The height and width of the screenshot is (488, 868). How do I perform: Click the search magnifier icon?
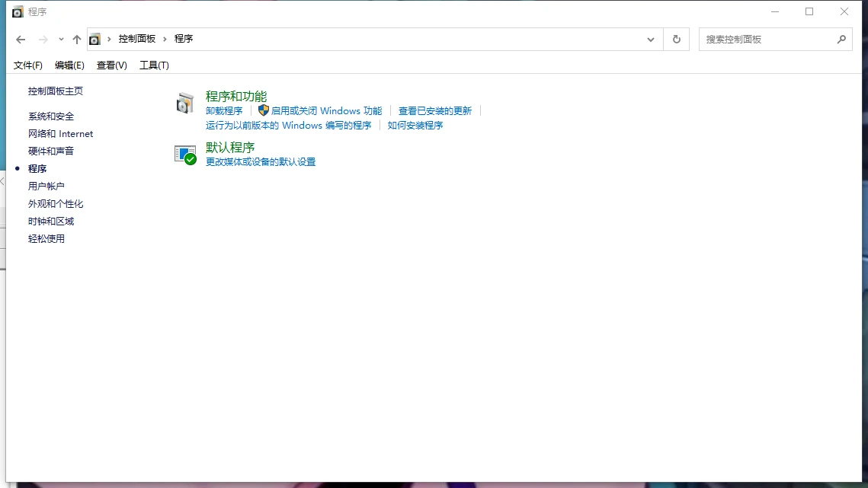click(841, 40)
